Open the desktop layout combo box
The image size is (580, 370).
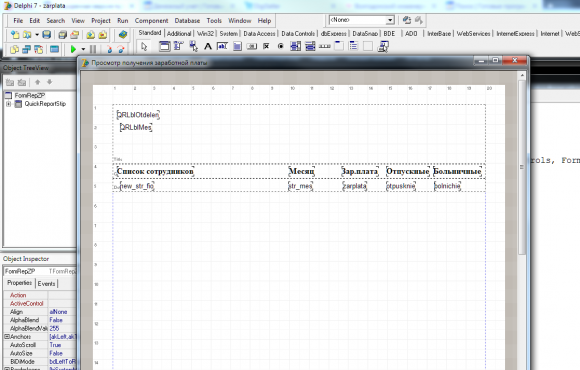coord(390,20)
